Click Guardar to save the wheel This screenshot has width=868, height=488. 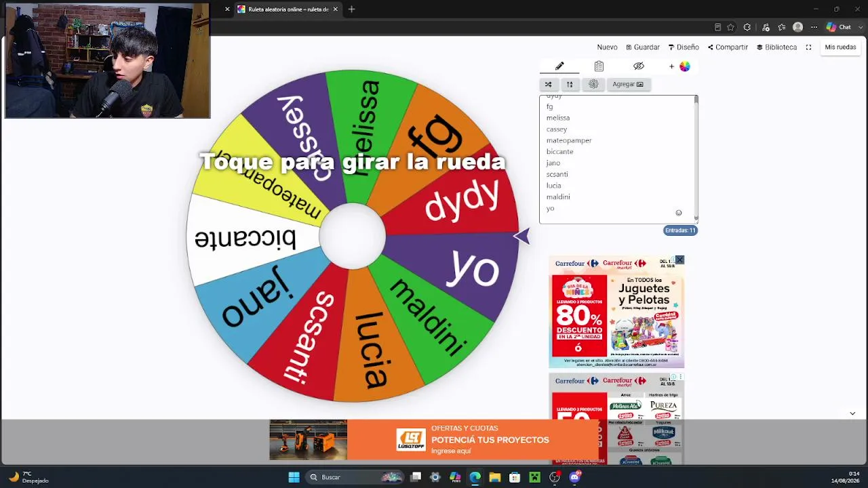643,47
